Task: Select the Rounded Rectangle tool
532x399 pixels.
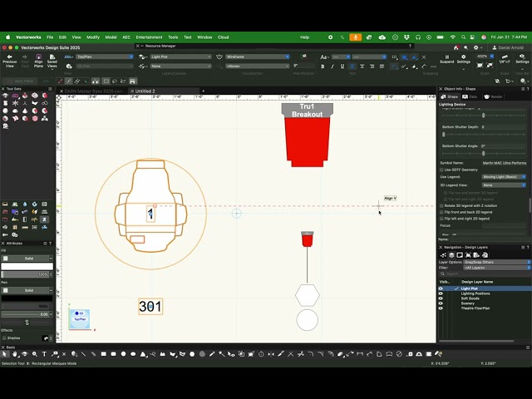Action: (113, 354)
